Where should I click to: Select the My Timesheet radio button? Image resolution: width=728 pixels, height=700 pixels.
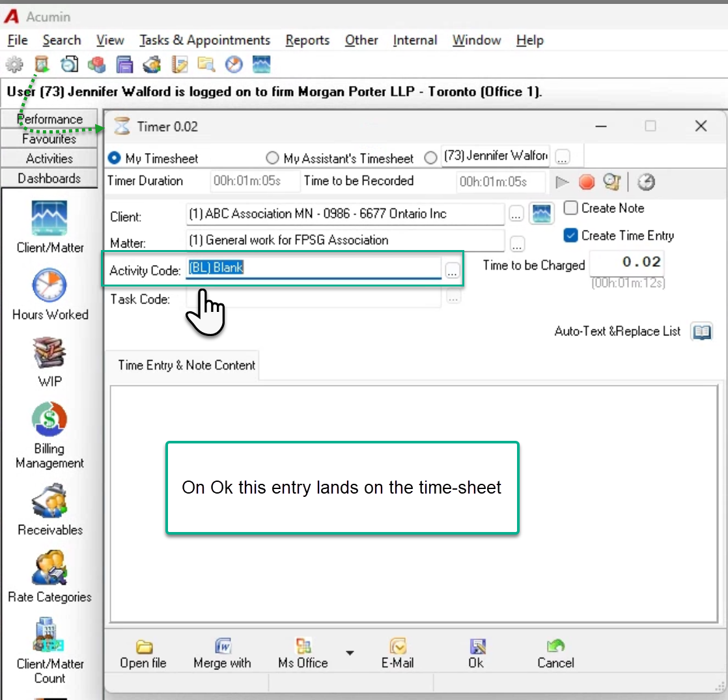tap(114, 158)
